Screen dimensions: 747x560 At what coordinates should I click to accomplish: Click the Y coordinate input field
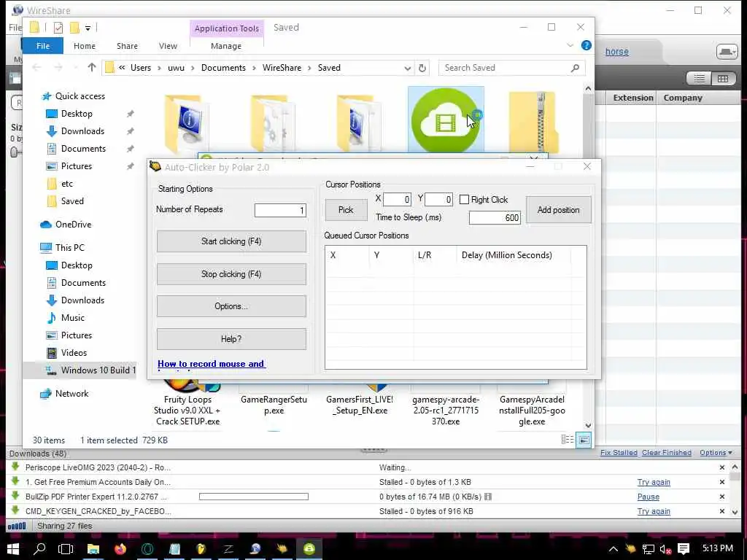(x=438, y=200)
